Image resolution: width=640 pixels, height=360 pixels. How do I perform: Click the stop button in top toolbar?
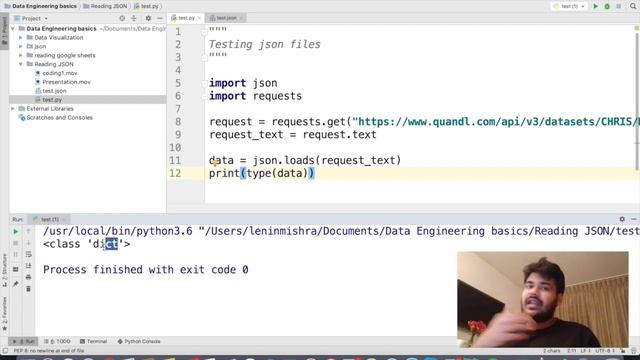(x=618, y=7)
